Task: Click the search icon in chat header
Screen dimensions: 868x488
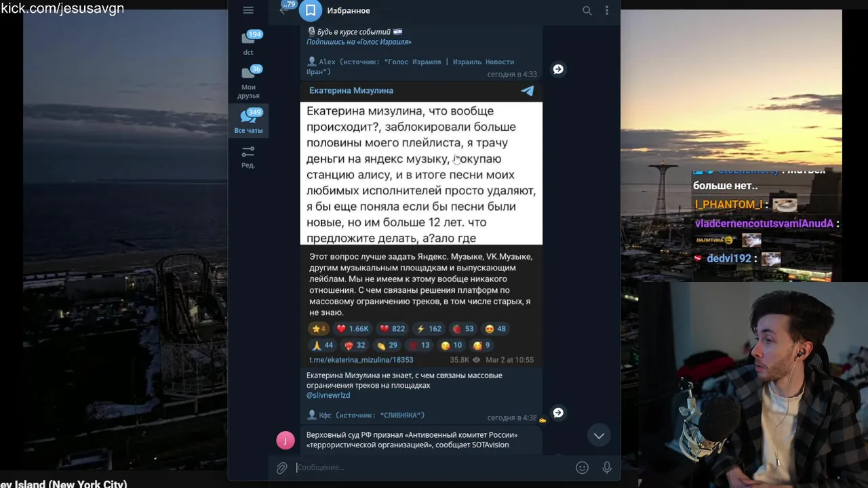Action: (587, 10)
